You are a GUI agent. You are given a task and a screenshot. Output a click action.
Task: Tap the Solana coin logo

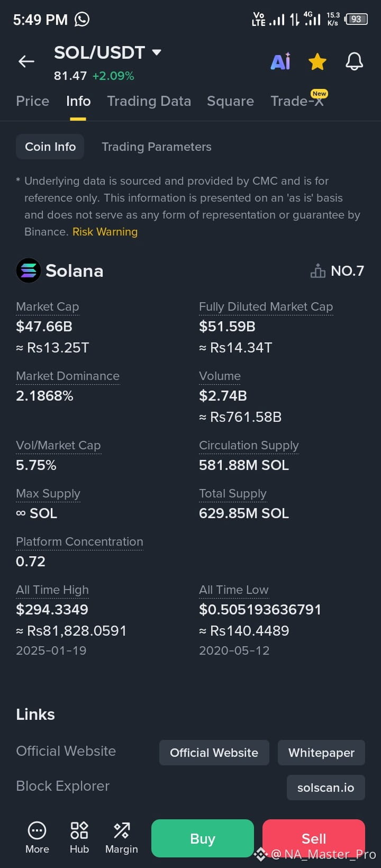tap(29, 270)
